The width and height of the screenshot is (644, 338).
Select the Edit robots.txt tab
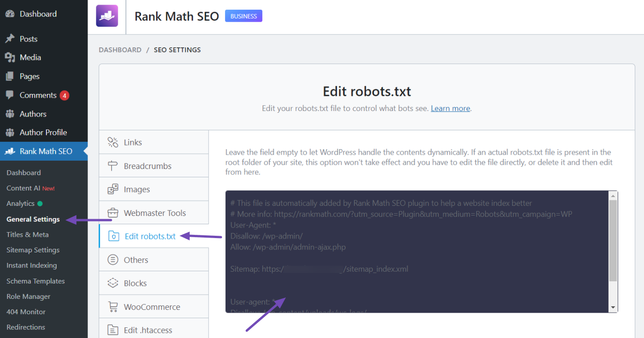(x=154, y=236)
